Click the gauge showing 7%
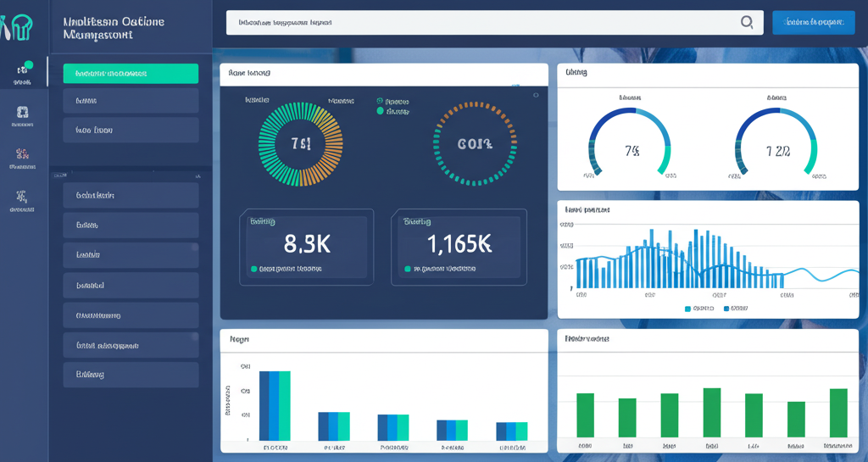868x462 pixels. (632, 142)
